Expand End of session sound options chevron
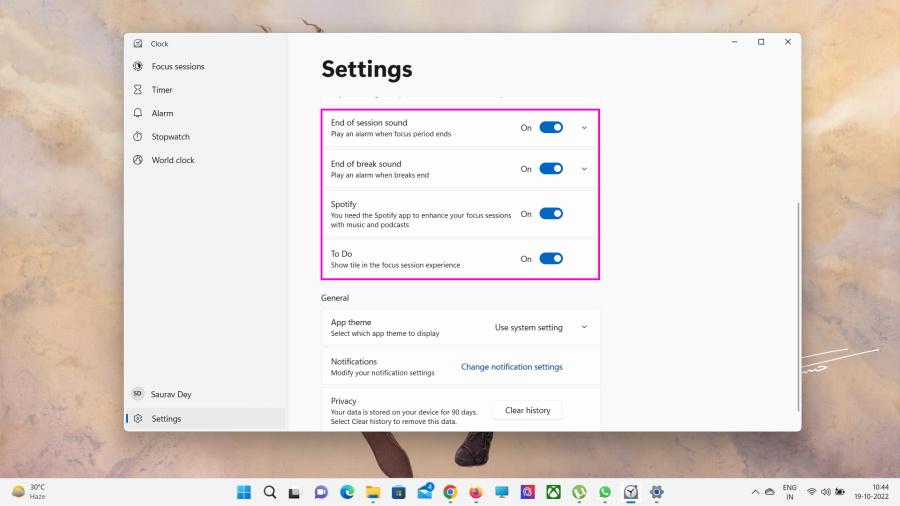 click(584, 128)
